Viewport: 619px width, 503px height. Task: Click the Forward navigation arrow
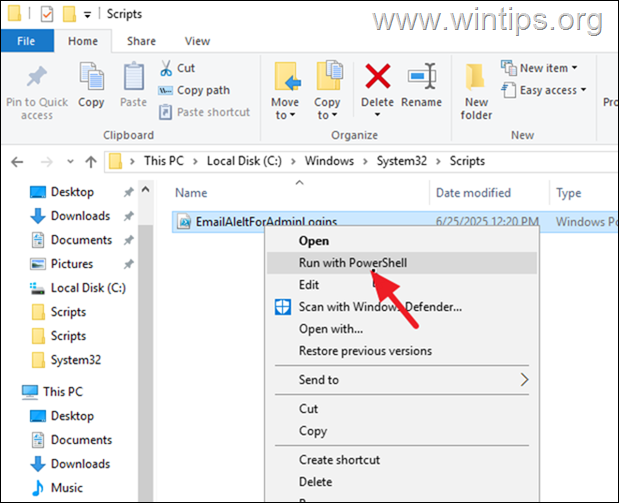click(x=47, y=162)
